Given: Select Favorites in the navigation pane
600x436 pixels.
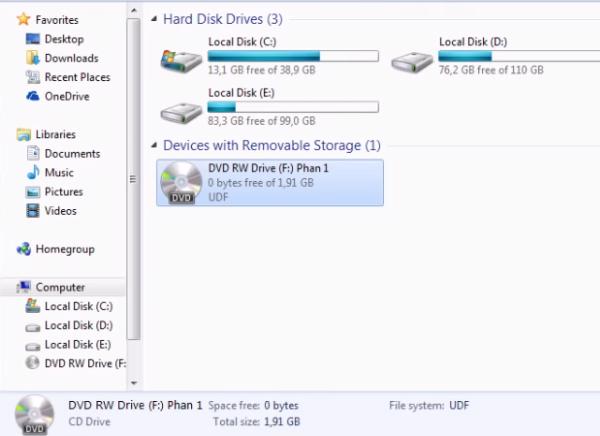Looking at the screenshot, I should [57, 20].
